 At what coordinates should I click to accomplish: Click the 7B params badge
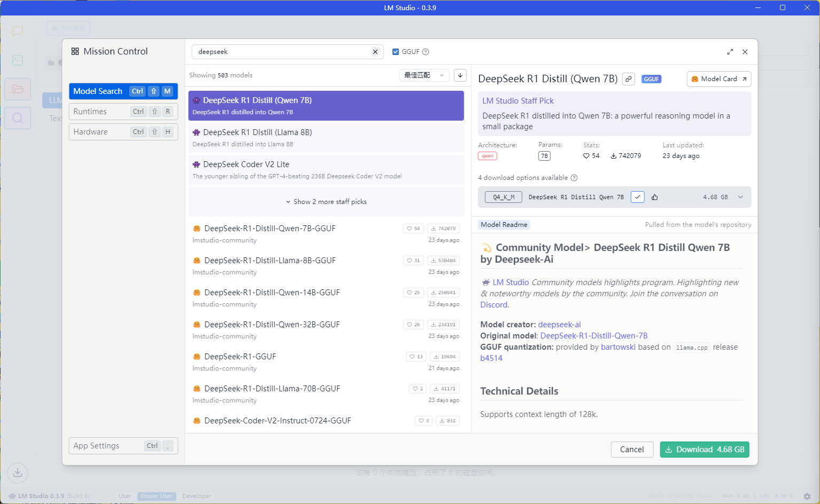(544, 156)
